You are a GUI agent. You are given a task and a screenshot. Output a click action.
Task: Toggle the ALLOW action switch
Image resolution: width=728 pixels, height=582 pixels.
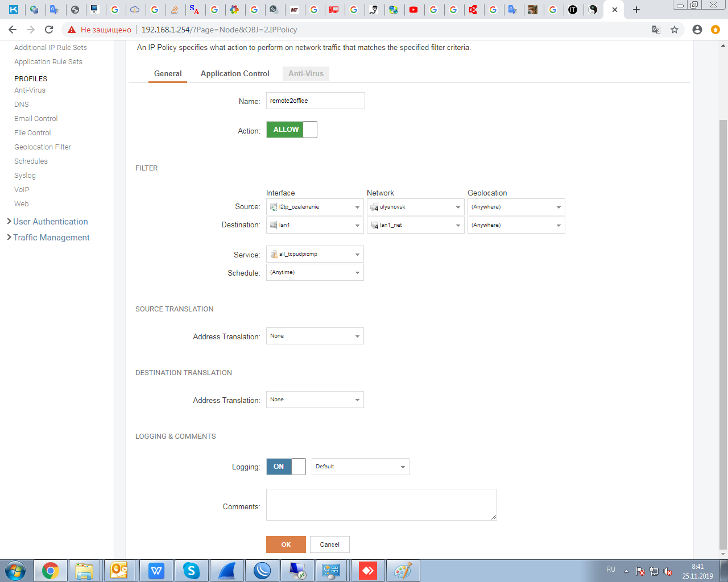[x=292, y=130]
